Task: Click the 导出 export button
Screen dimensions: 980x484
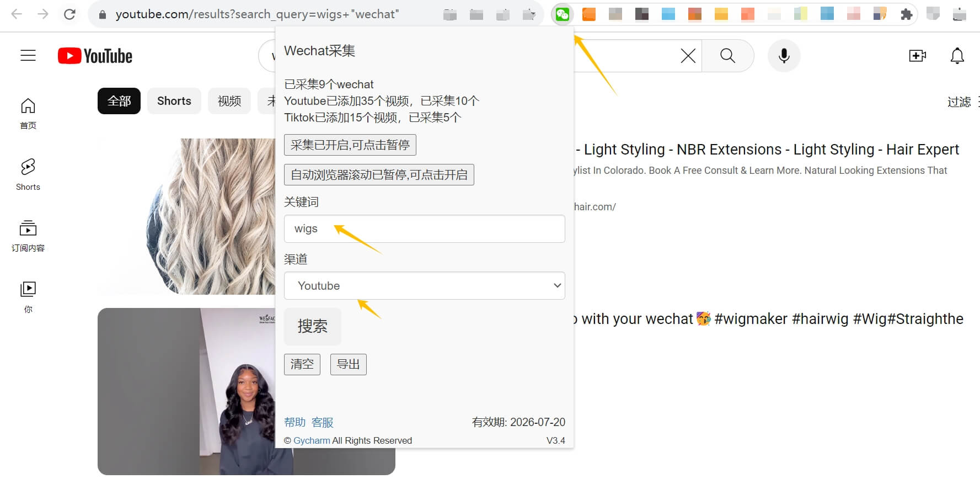Action: (x=349, y=364)
